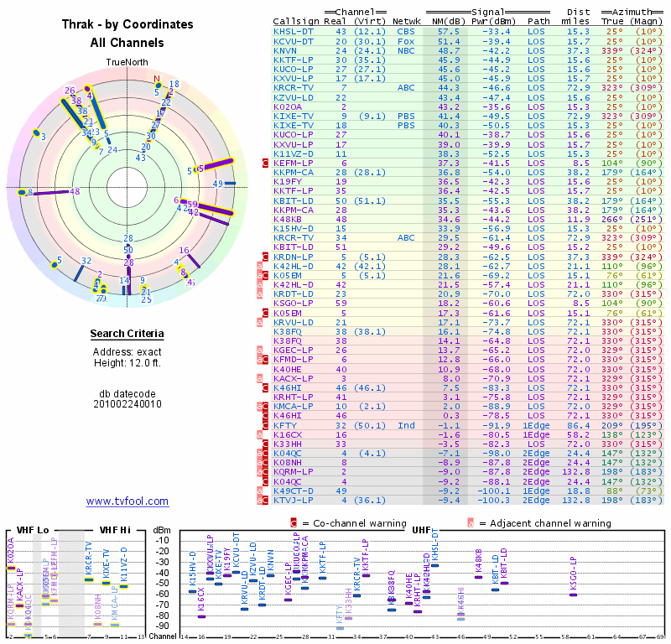The width and height of the screenshot is (671, 644).
Task: Click the red N marker on radar plot
Action: [x=157, y=80]
